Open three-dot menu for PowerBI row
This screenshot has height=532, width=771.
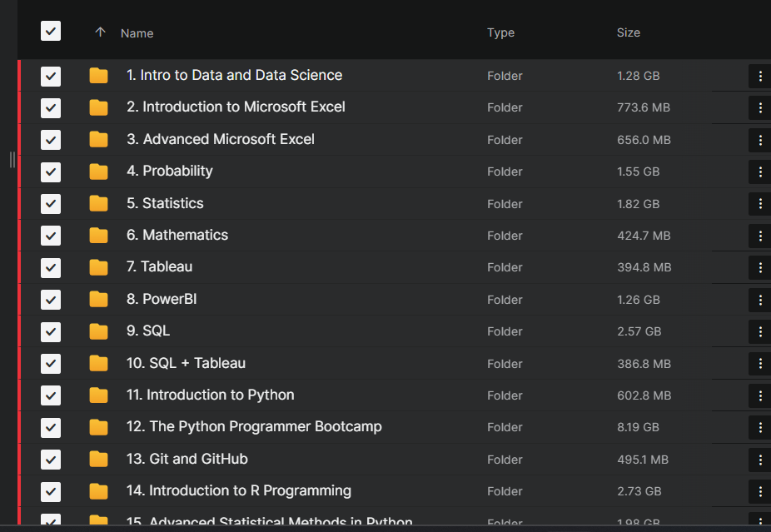tap(759, 299)
